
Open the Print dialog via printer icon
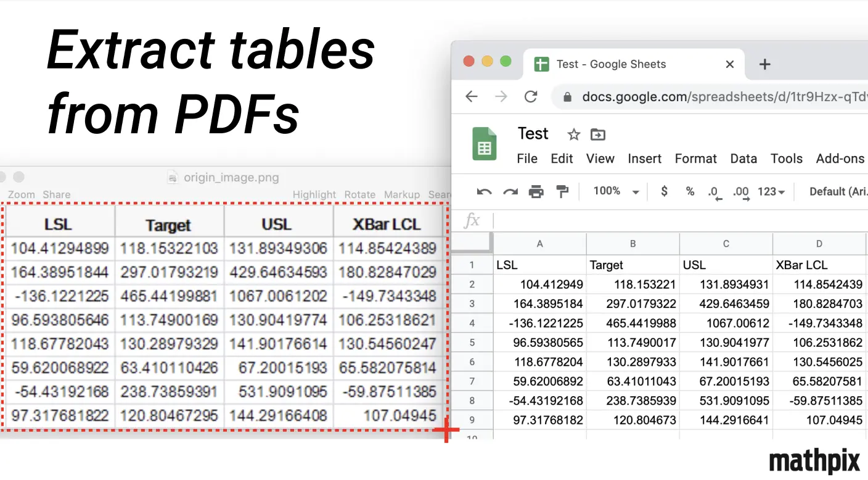536,191
